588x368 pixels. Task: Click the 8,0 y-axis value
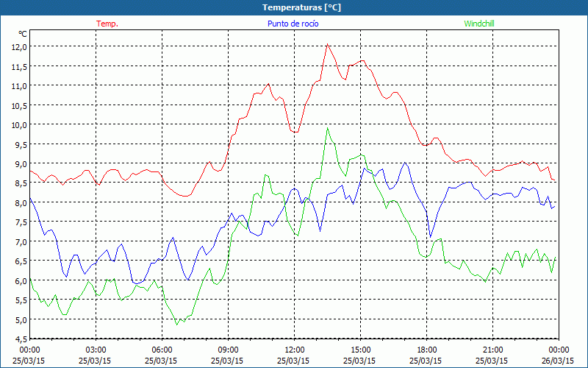pos(21,202)
